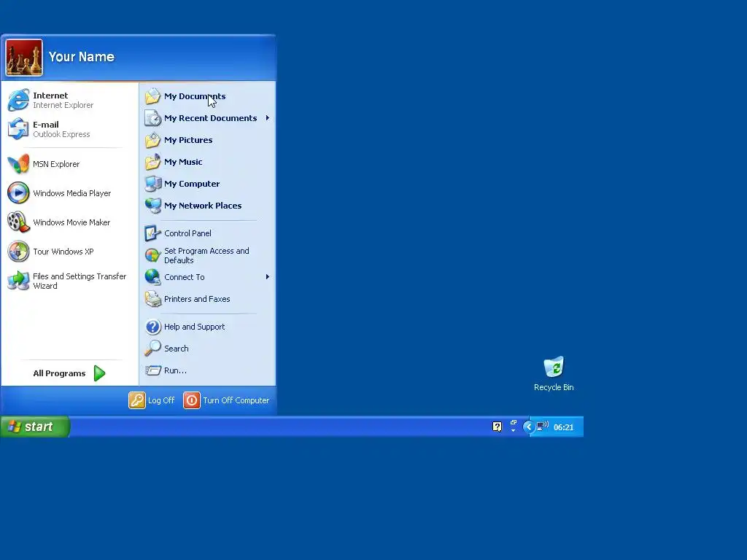
Task: Open the My Network Places icon
Action: (152, 206)
